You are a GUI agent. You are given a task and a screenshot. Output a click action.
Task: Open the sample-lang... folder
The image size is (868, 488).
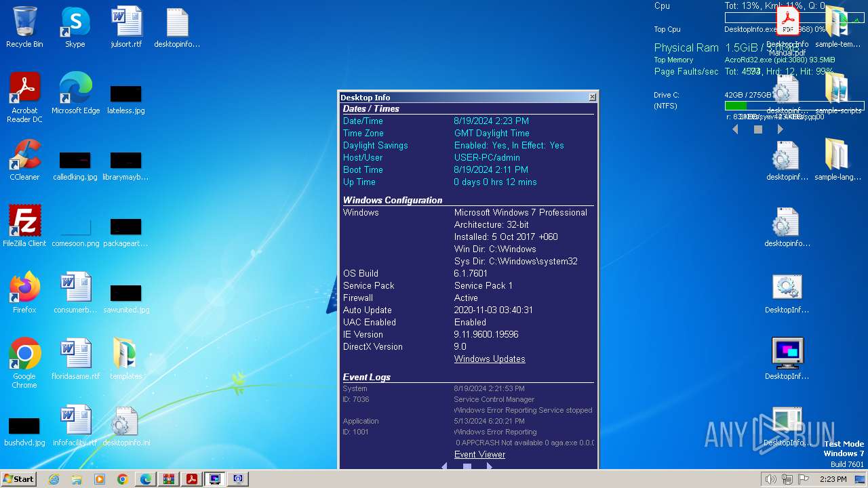point(837,159)
